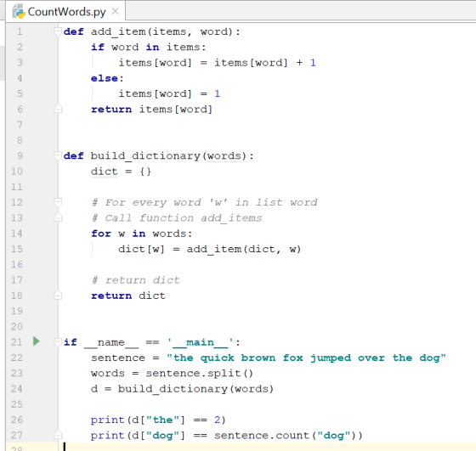Click fold end marker at line 27
The height and width of the screenshot is (451, 476).
(58, 435)
